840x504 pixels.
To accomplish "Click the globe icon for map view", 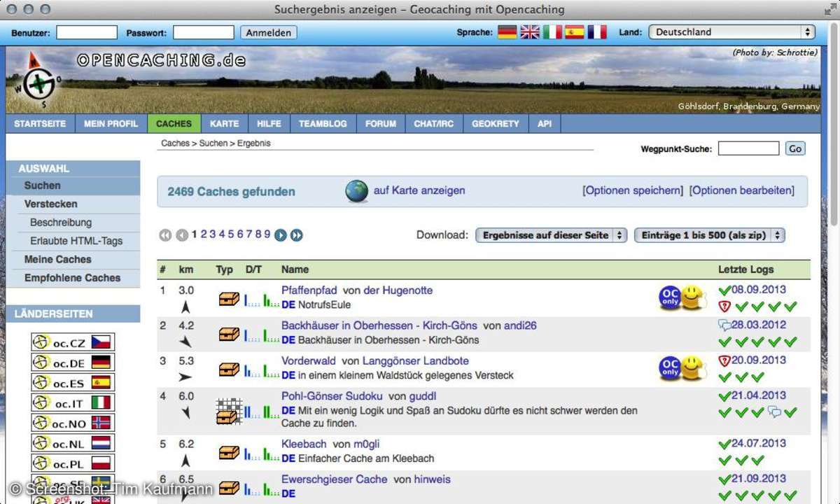I will pos(356,191).
